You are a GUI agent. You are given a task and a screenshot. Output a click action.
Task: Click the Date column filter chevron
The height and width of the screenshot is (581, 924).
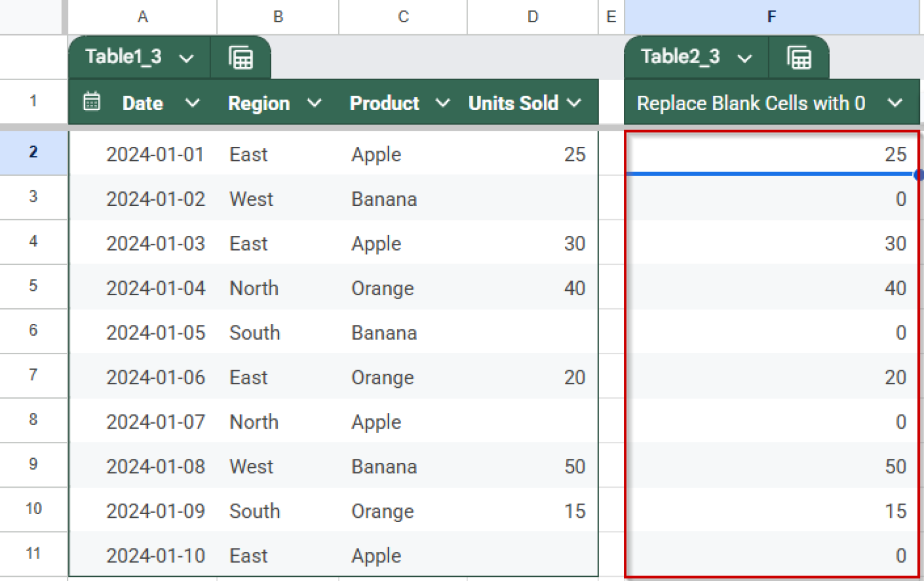tap(192, 102)
